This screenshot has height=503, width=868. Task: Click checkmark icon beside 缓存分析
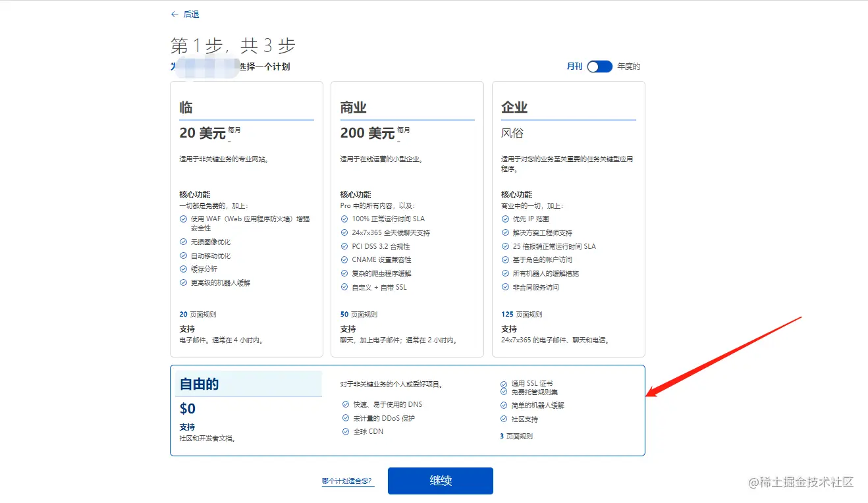tap(183, 269)
